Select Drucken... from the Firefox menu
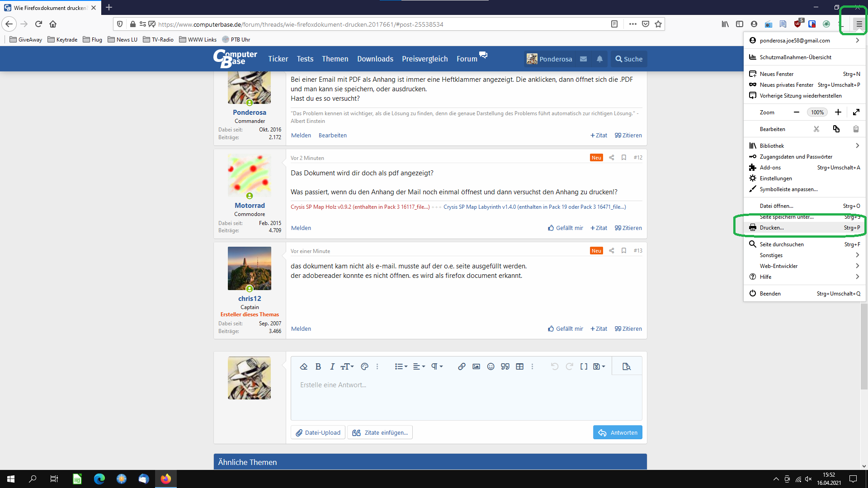Viewport: 868px width, 488px height. coord(772,228)
